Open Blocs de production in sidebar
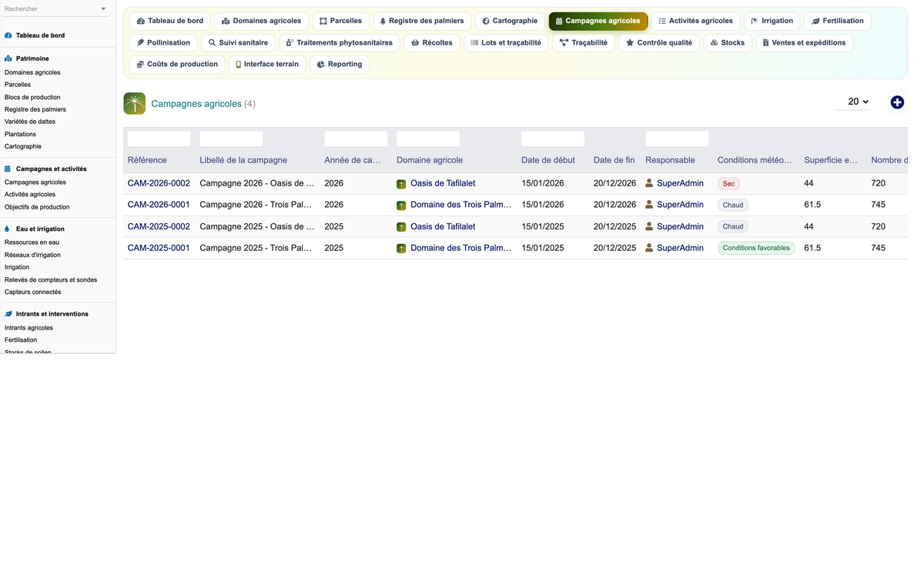The image size is (924, 572). click(x=32, y=97)
